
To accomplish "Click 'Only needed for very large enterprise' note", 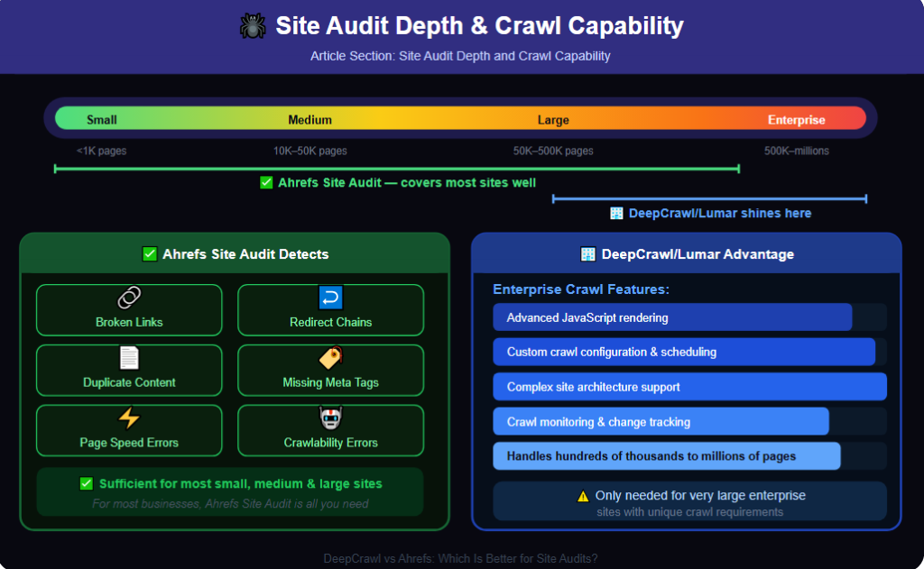I will point(700,495).
